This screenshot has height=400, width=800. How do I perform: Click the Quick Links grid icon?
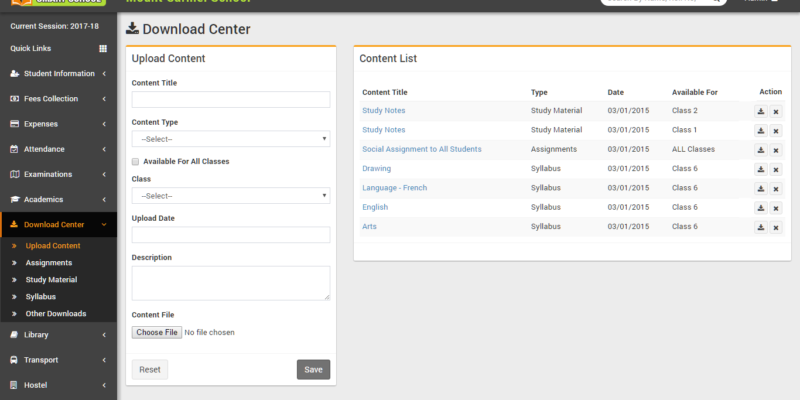click(x=103, y=49)
